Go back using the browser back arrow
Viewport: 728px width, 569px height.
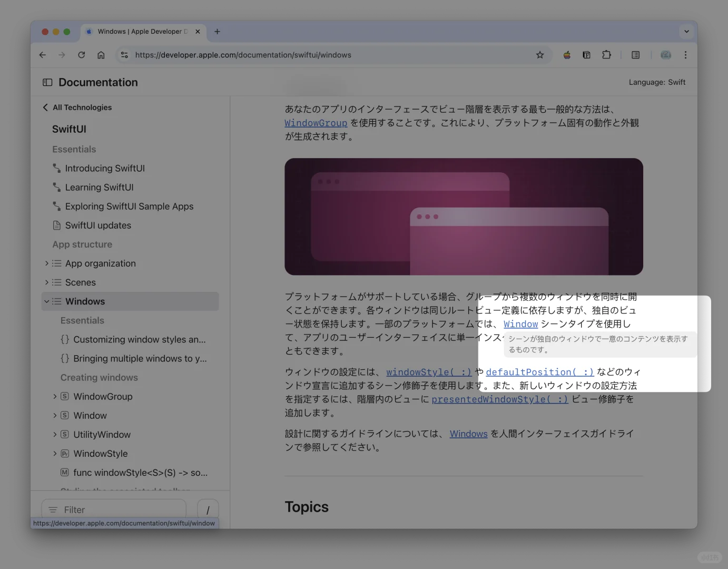43,55
